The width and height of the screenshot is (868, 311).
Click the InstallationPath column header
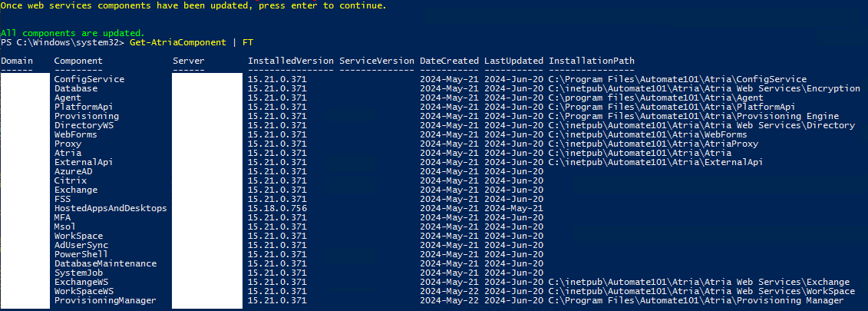click(x=591, y=61)
